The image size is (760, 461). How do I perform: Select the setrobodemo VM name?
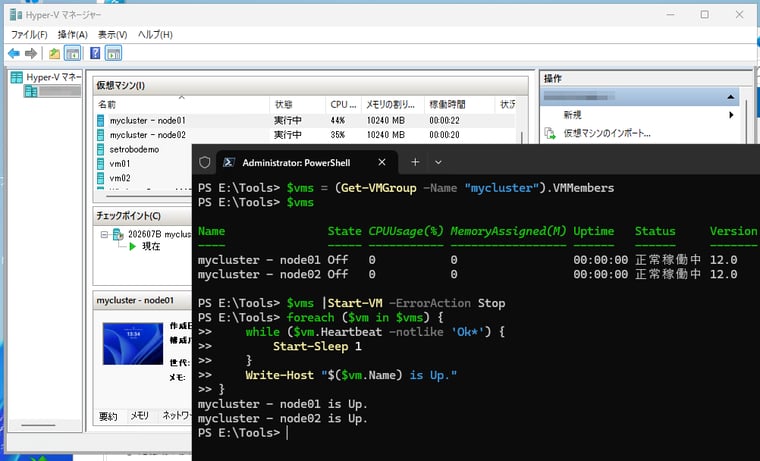pos(134,149)
